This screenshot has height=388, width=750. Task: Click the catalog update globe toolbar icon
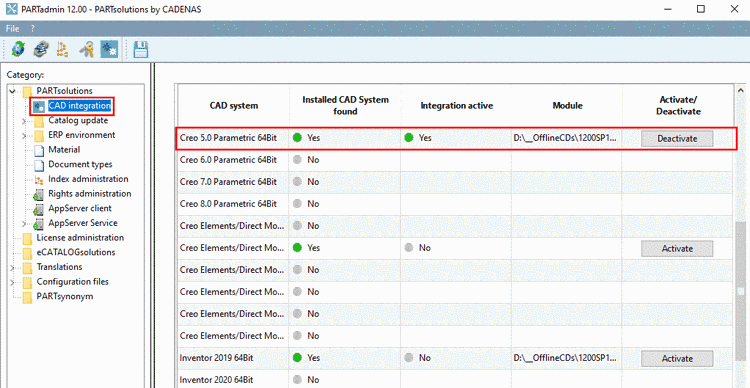[18, 49]
